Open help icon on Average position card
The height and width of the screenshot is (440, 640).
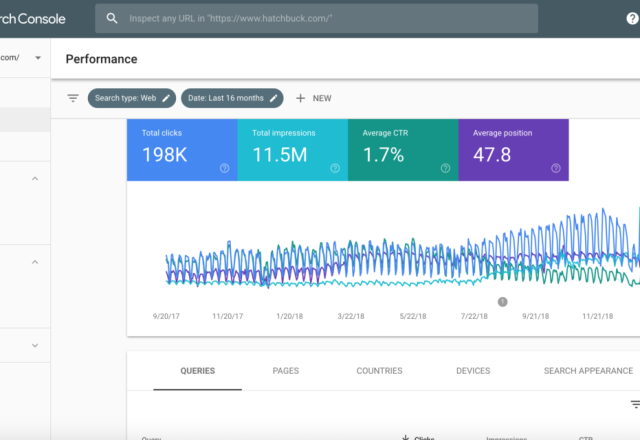pyautogui.click(x=556, y=168)
